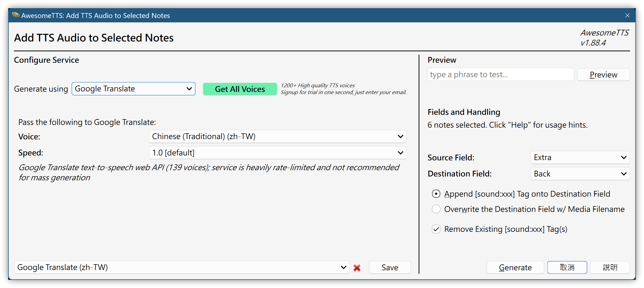Screen dimensions: 644x288
Task: Click the 'Preview' section heading
Action: 442,60
